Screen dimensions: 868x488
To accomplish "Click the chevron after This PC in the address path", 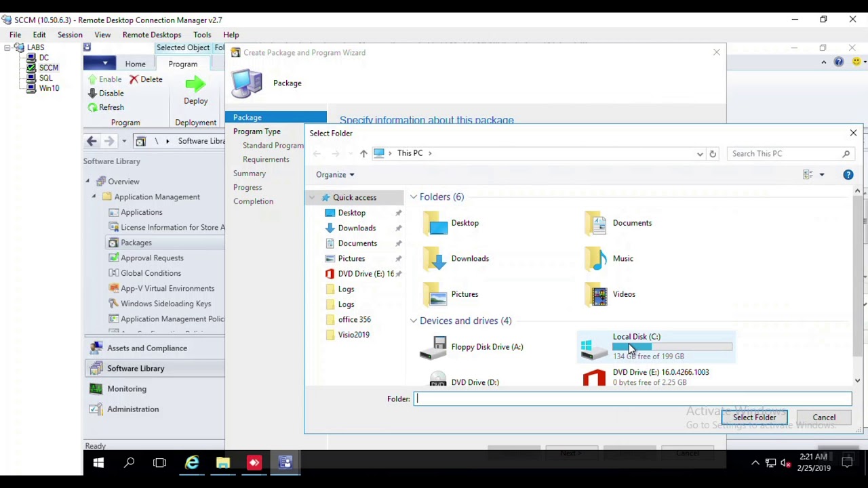I will point(430,153).
